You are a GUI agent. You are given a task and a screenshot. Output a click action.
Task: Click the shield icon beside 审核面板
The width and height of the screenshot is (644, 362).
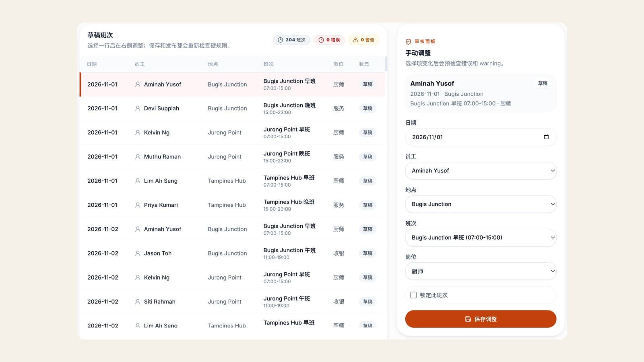(x=408, y=41)
